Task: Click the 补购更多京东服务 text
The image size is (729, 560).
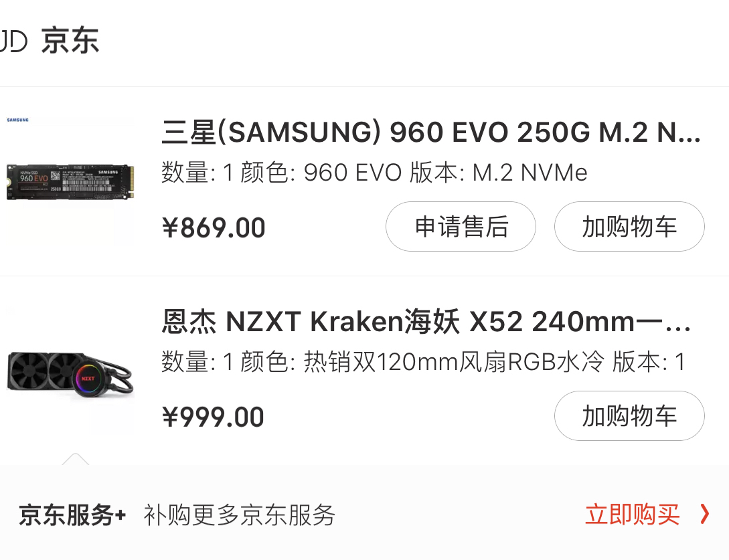Action: pyautogui.click(x=240, y=515)
